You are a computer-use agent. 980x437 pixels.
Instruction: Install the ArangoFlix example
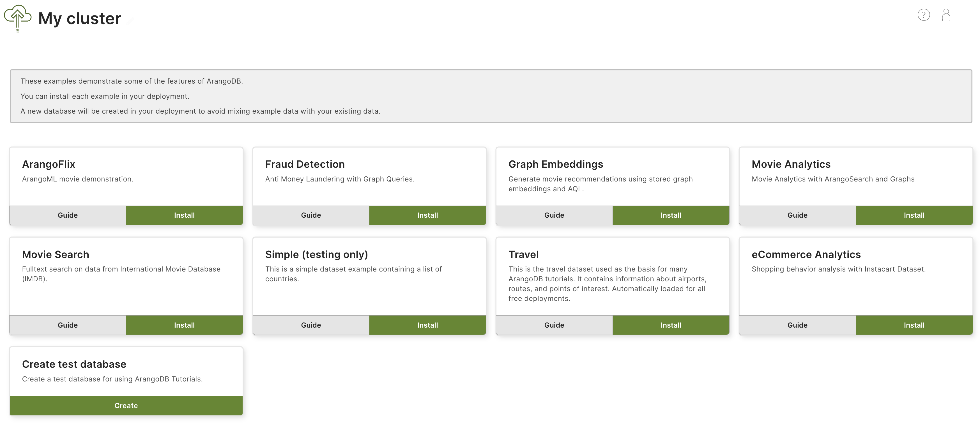pyautogui.click(x=185, y=215)
